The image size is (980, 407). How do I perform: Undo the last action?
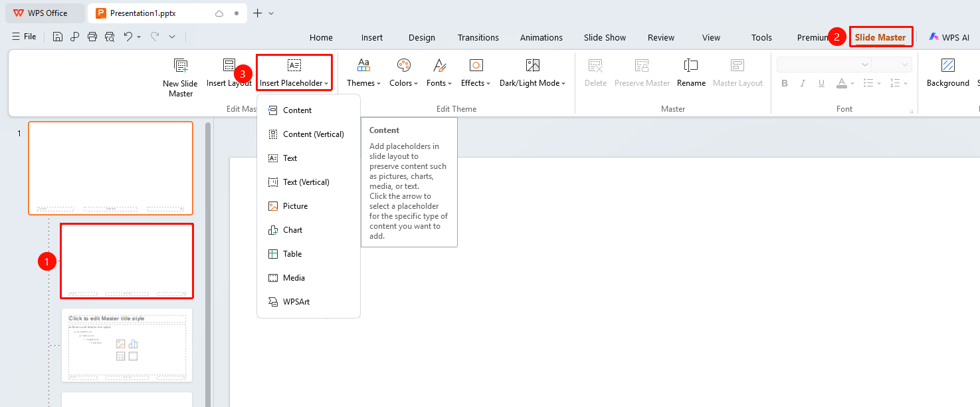pos(128,37)
